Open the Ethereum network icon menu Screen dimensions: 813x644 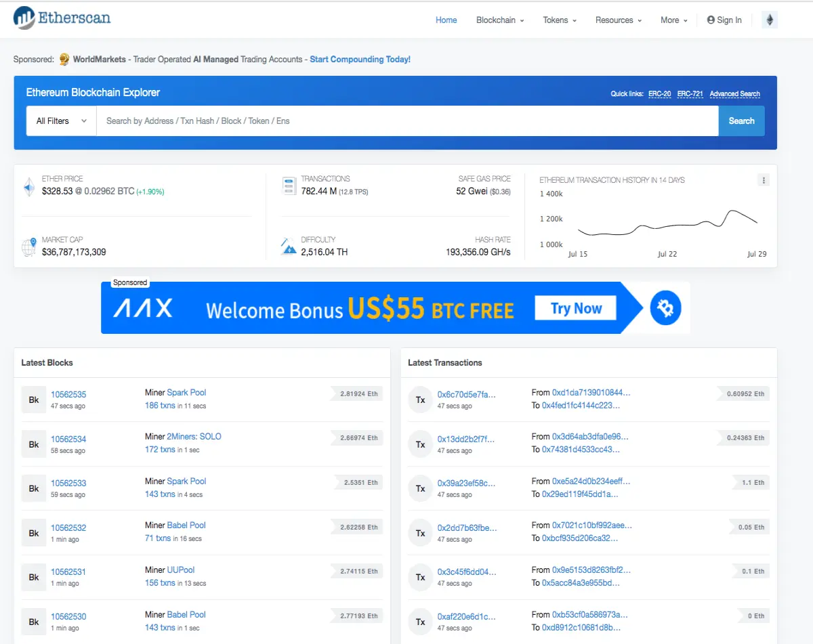pyautogui.click(x=770, y=20)
